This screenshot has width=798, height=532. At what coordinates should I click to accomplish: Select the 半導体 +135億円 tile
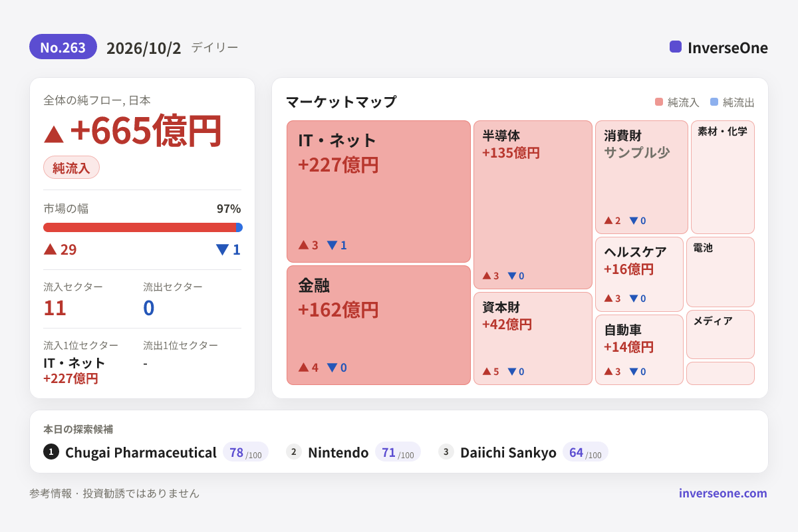[x=533, y=205]
